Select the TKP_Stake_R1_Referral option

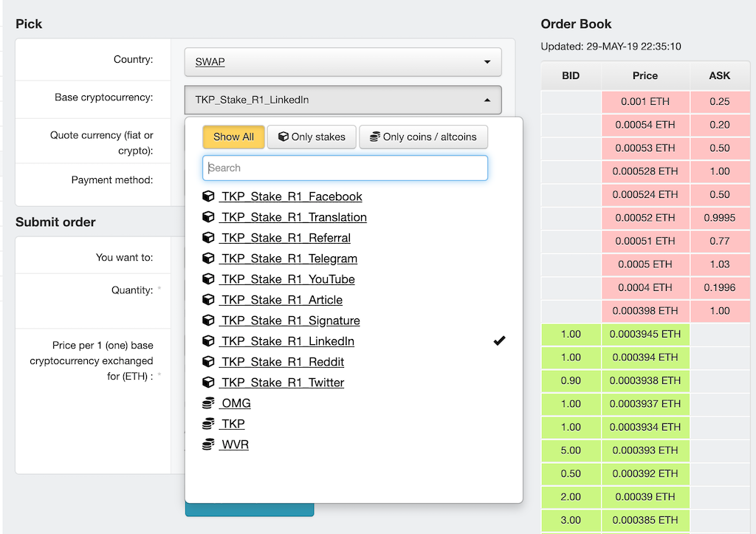285,238
